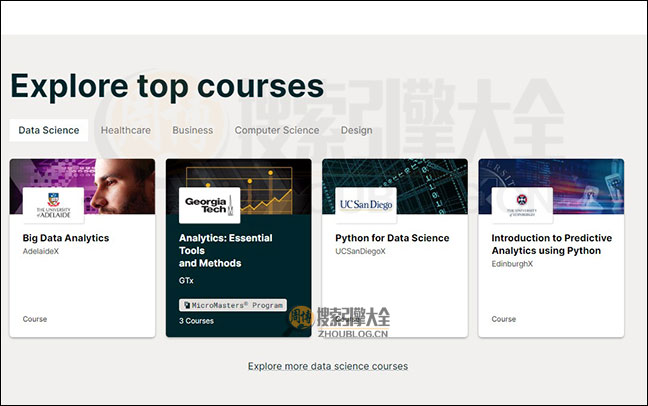This screenshot has width=648, height=406.
Task: Open Introduction to Predictive Analytics using Python
Action: click(552, 244)
